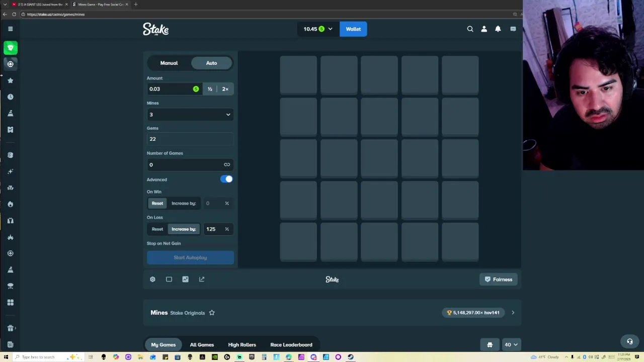Image resolution: width=644 pixels, height=362 pixels.
Task: Switch to Auto mode tab
Action: click(211, 63)
